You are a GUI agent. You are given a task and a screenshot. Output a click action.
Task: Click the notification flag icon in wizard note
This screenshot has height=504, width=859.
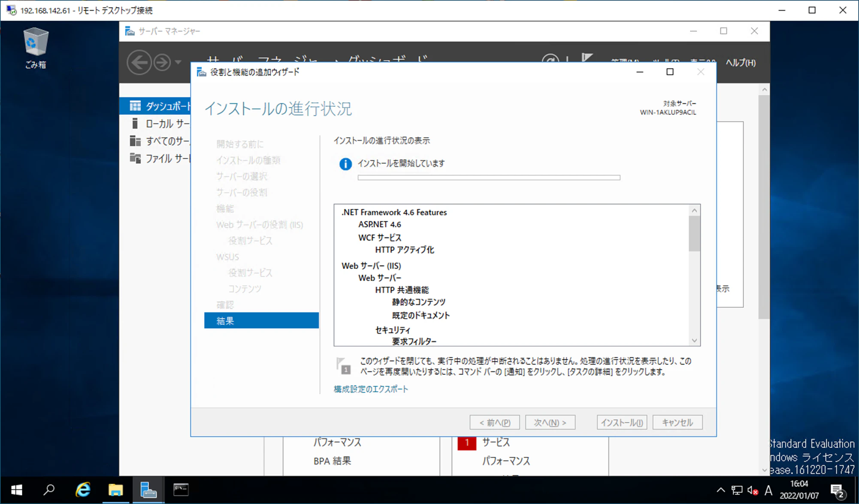[x=343, y=366]
